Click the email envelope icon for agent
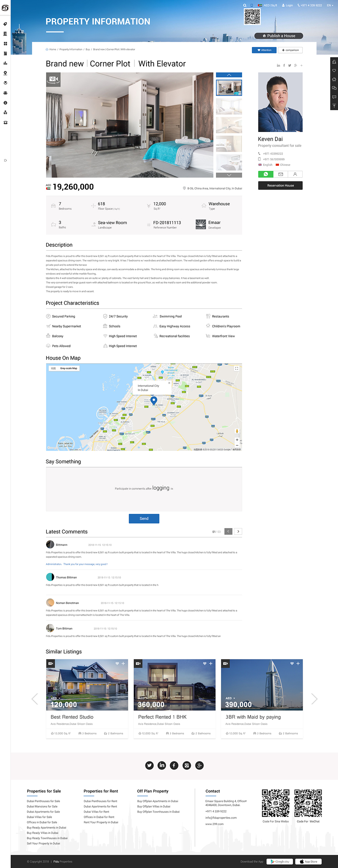This screenshot has height=868, width=338. coord(281,174)
